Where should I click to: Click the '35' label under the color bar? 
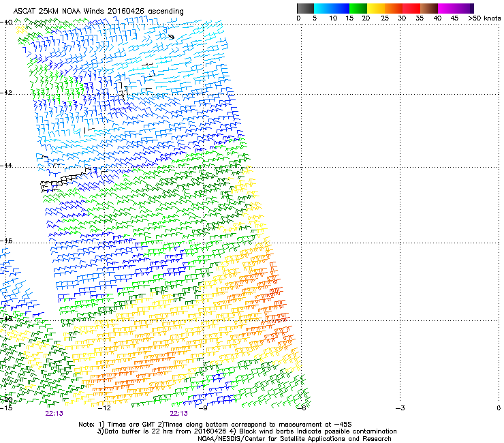coord(420,18)
